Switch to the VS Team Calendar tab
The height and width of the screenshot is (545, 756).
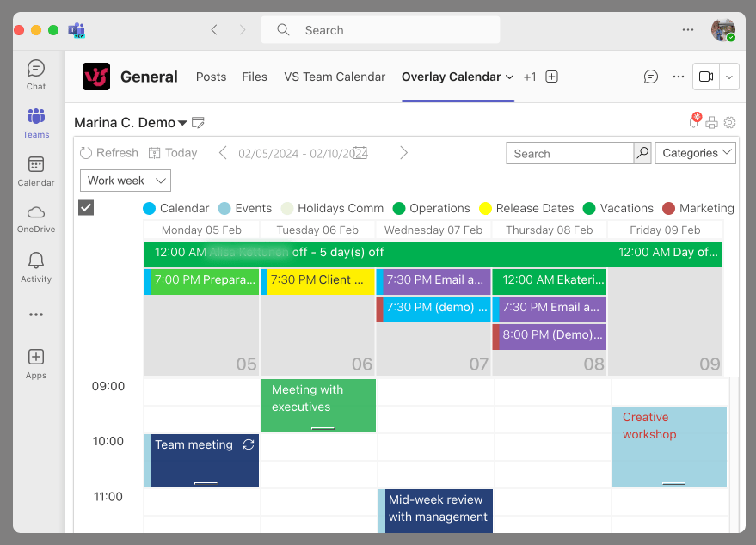point(335,77)
